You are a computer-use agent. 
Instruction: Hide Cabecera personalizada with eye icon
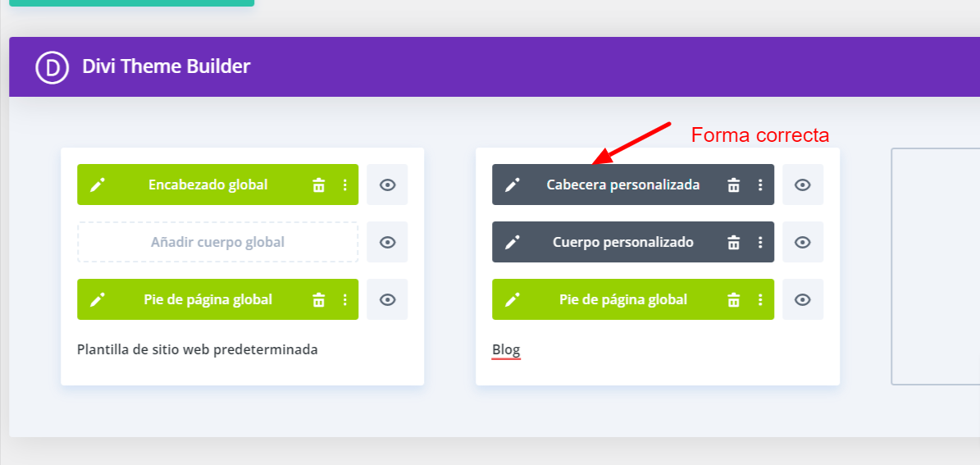tap(803, 185)
